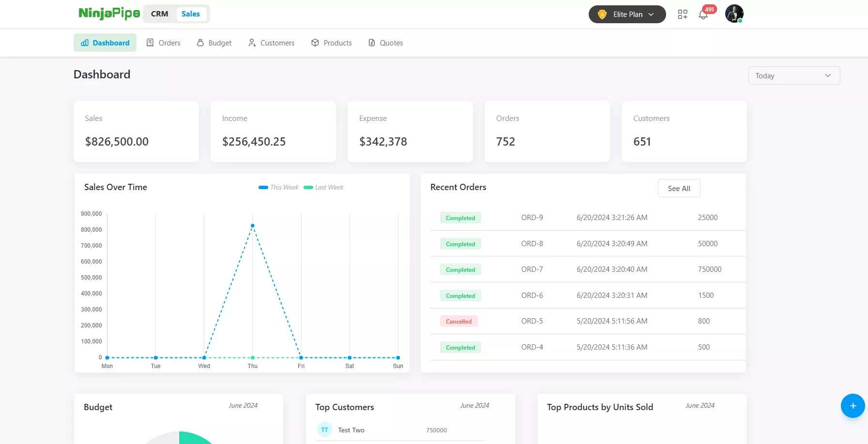
Task: Toggle This Week series in chart legend
Action: 279,188
